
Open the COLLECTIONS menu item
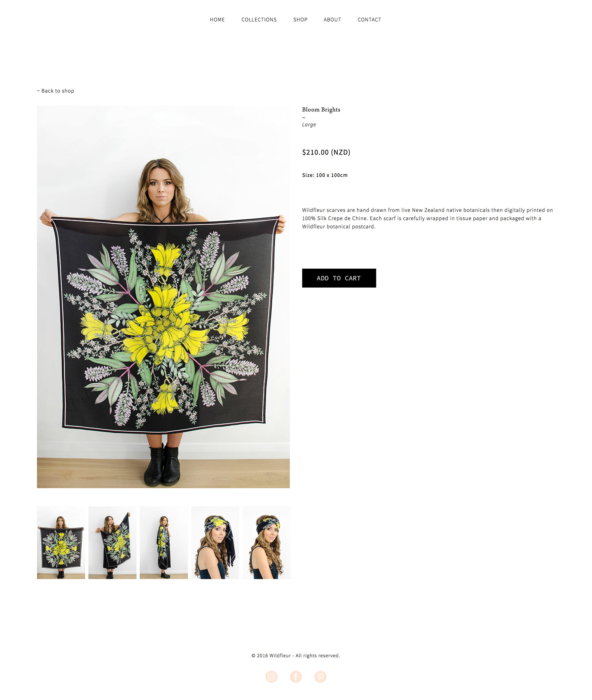[259, 20]
